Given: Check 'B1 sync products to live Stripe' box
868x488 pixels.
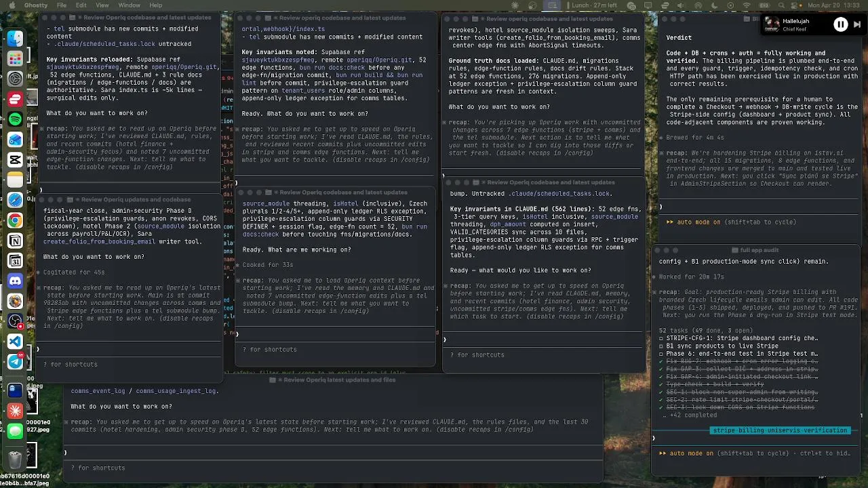Looking at the screenshot, I should pos(661,346).
